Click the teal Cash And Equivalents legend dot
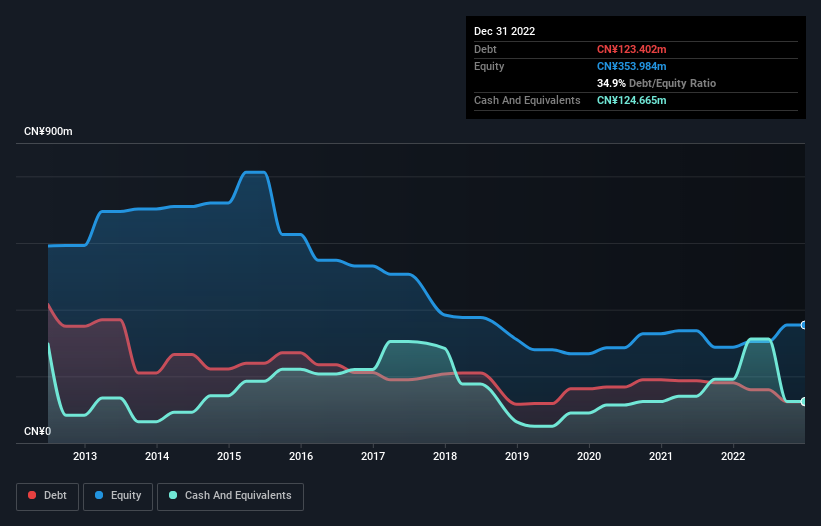821x526 pixels. point(174,496)
